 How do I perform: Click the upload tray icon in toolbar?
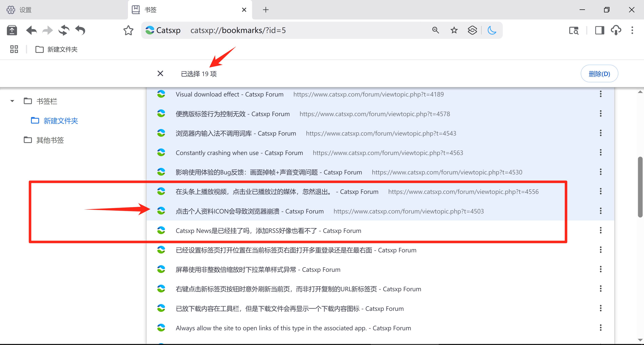pos(12,30)
